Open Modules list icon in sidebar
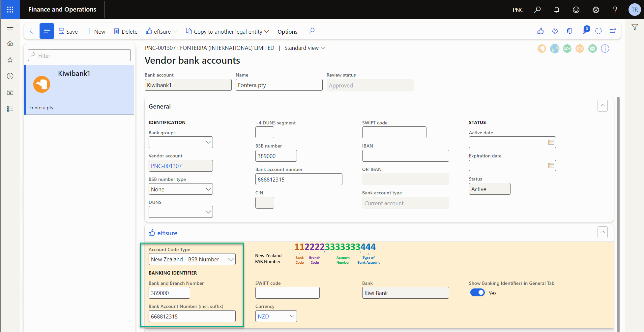This screenshot has width=644, height=332. click(10, 109)
